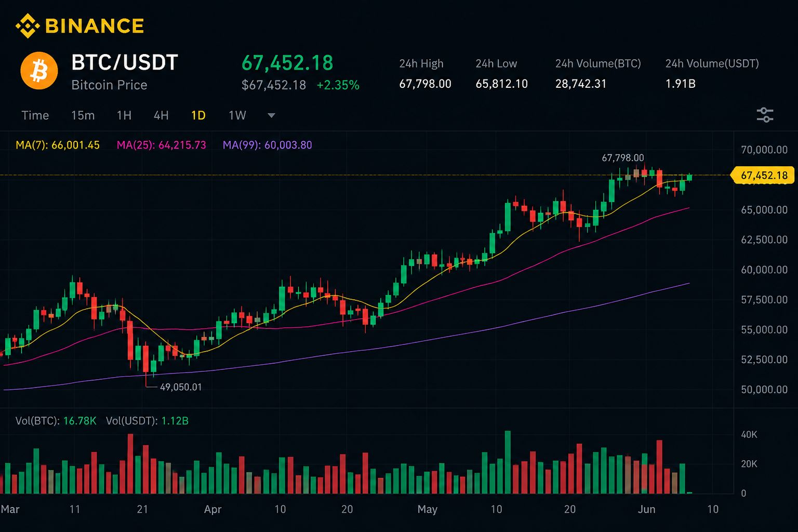Viewport: 798px width, 532px height.
Task: Click the 11 date axis label
Action: (x=75, y=509)
